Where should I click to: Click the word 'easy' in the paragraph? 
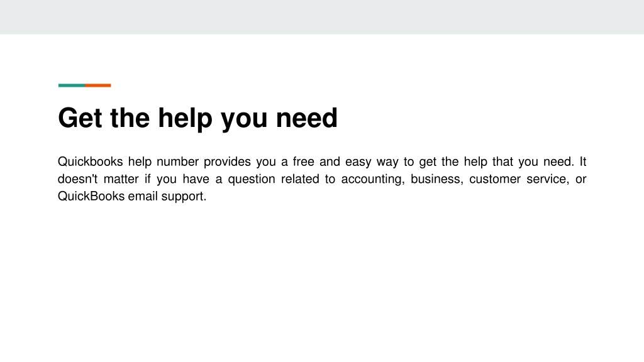click(358, 162)
